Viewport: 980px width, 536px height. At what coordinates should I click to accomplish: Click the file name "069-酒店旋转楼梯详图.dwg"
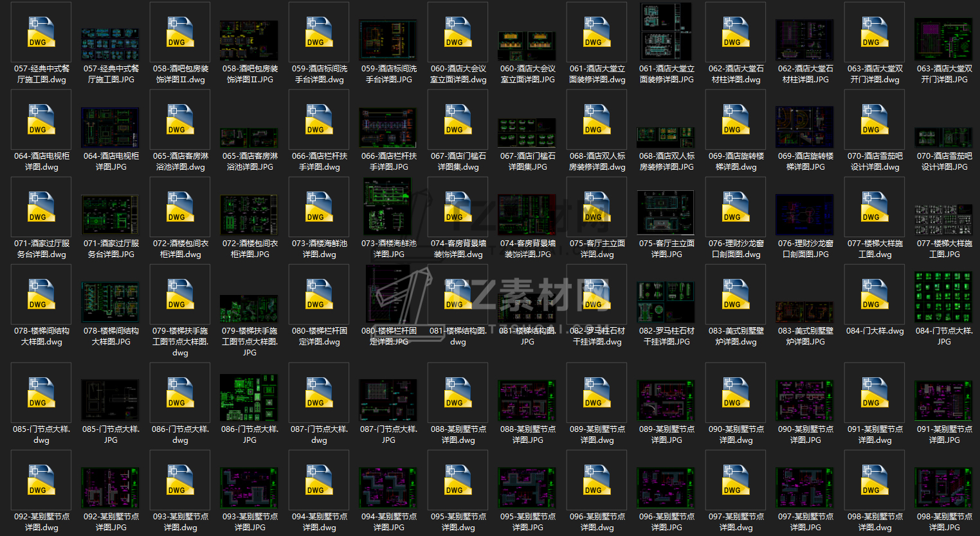(736, 161)
